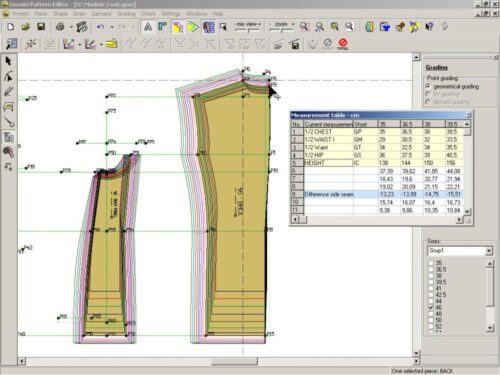
Task: Click the horizontal canvas scrollbar thumb
Action: (x=234, y=361)
